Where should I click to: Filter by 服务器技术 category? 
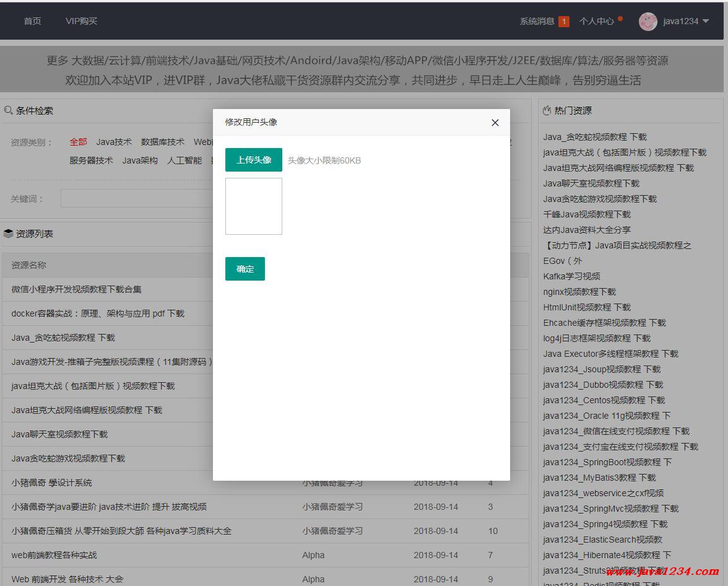[91, 160]
